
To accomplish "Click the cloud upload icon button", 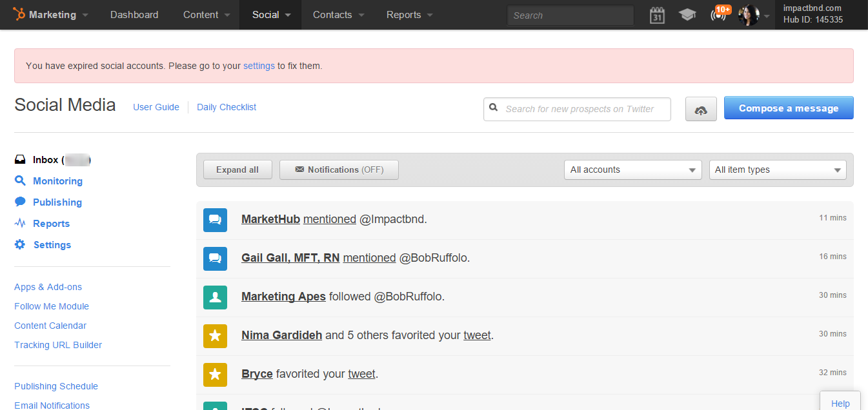I will click(701, 109).
